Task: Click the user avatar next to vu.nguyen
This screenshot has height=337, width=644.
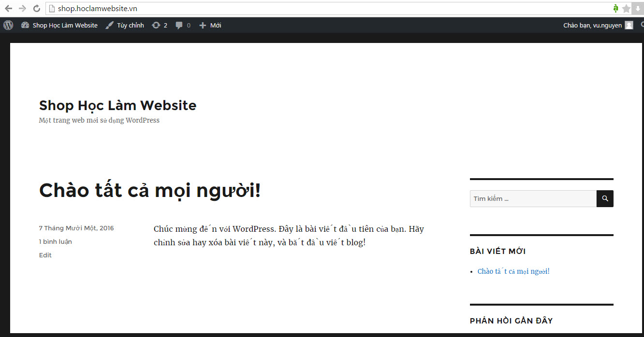Action: 629,25
